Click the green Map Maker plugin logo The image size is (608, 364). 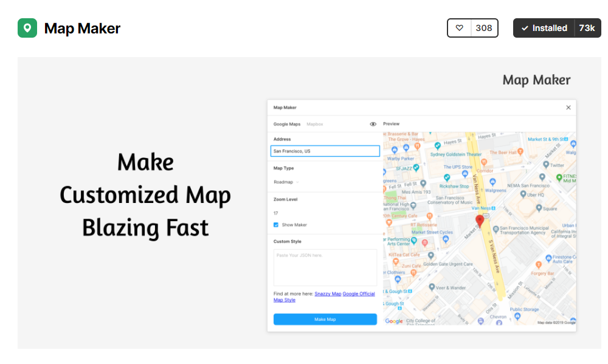coord(27,28)
